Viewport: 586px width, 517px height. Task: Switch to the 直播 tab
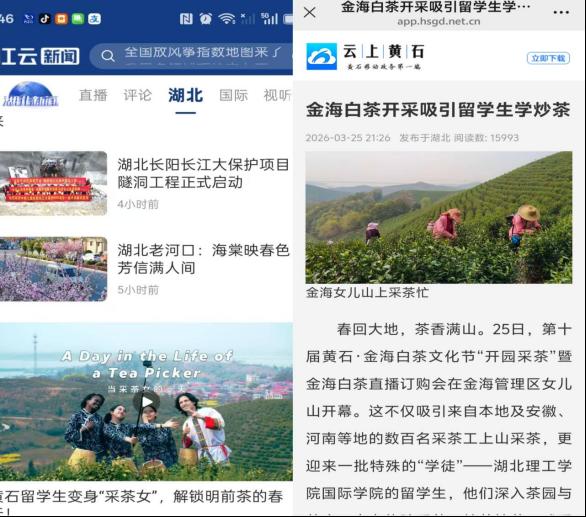tap(93, 95)
